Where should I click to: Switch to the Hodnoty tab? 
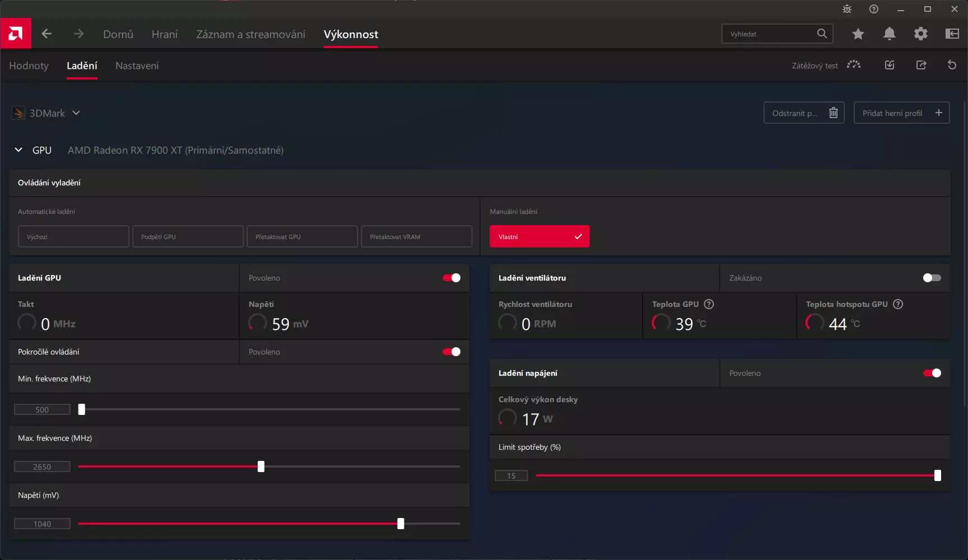point(29,66)
